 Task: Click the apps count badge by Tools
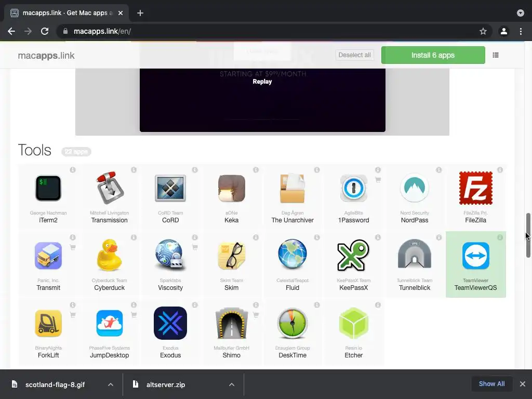[x=76, y=151]
